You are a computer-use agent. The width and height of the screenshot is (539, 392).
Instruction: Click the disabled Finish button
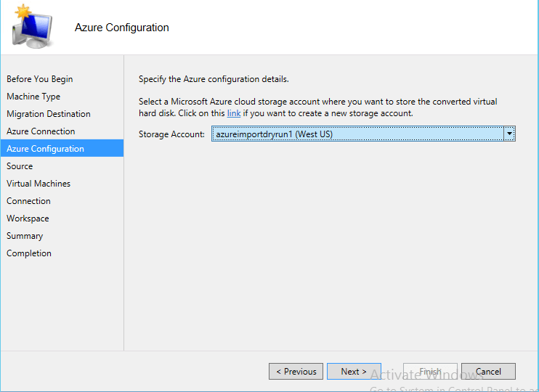point(430,372)
